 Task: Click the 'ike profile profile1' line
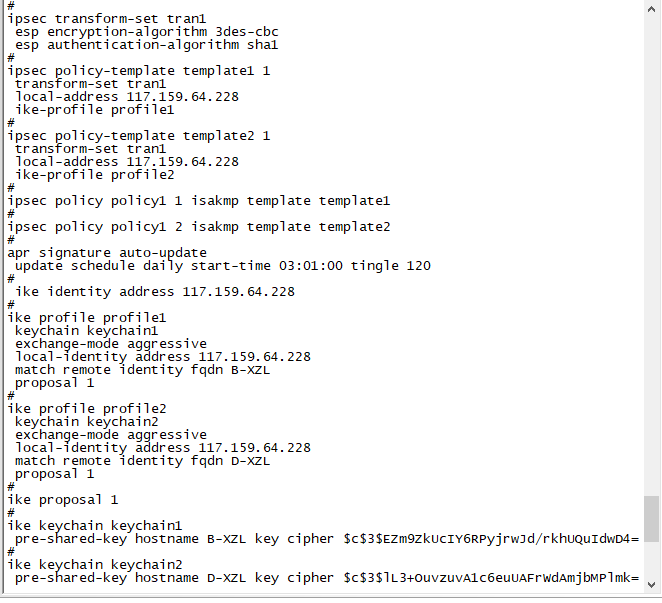86,317
